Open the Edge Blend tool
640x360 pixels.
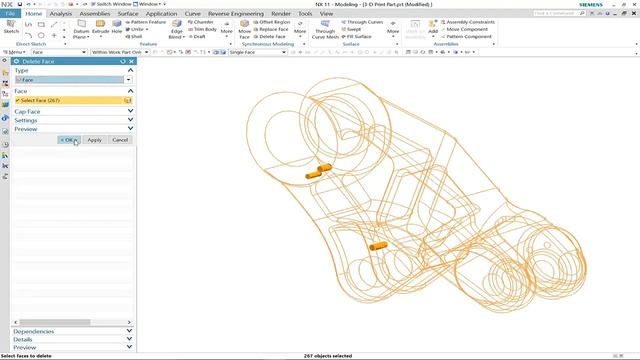177,29
